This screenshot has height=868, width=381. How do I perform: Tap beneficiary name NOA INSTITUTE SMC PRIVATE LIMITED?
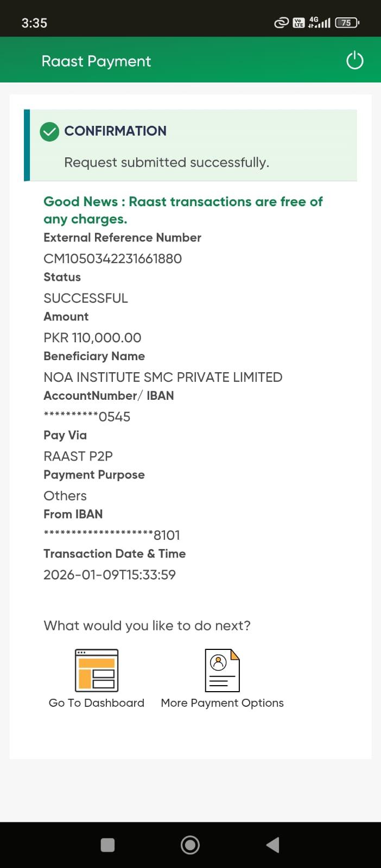pyautogui.click(x=163, y=378)
